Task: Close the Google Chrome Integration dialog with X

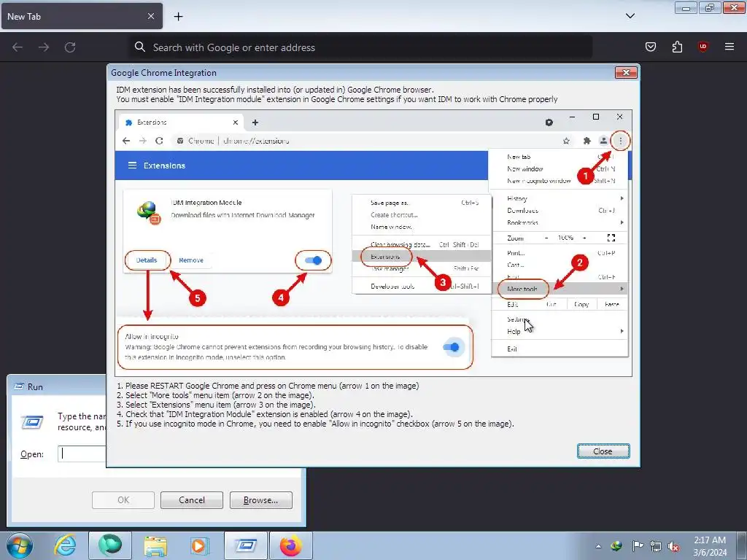Action: click(x=626, y=72)
